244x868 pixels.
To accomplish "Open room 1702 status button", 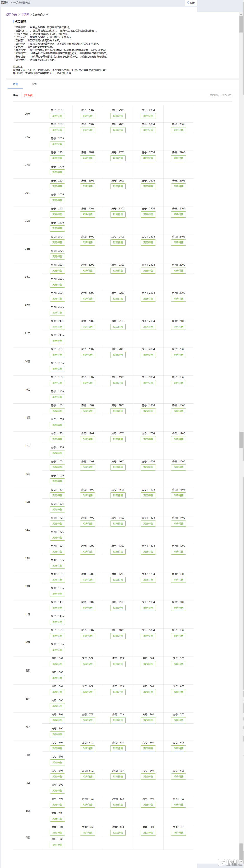I will click(87, 439).
